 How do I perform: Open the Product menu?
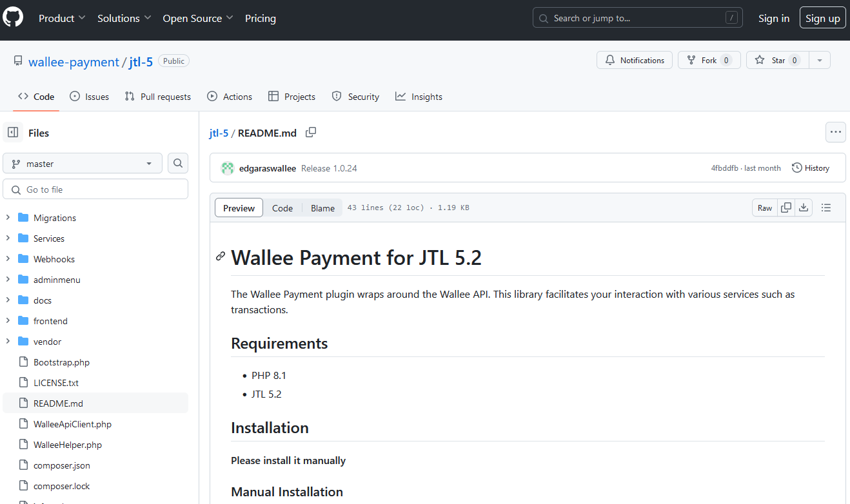[x=62, y=18]
